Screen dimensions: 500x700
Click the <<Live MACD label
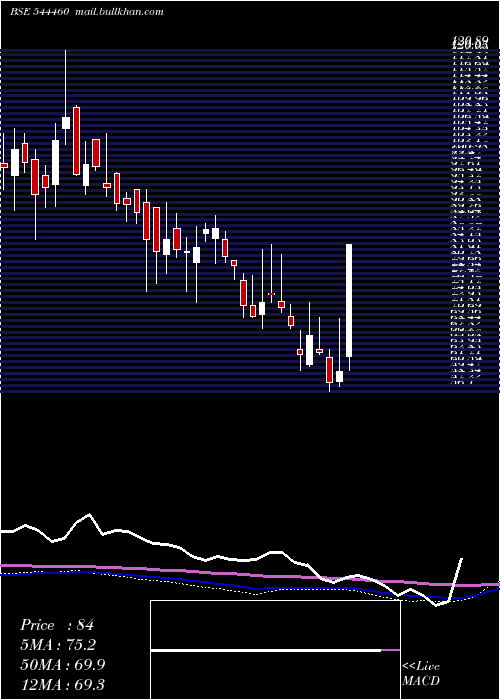(x=421, y=674)
